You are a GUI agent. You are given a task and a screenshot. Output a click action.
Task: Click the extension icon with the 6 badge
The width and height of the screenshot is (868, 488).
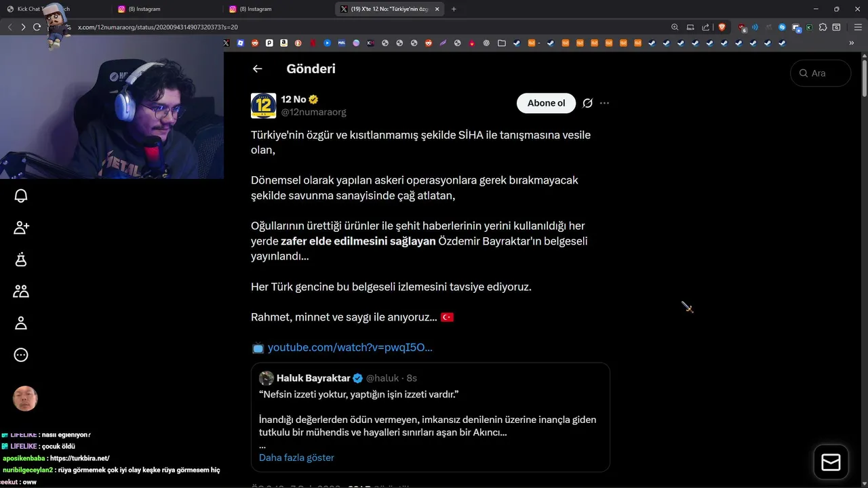[742, 28]
